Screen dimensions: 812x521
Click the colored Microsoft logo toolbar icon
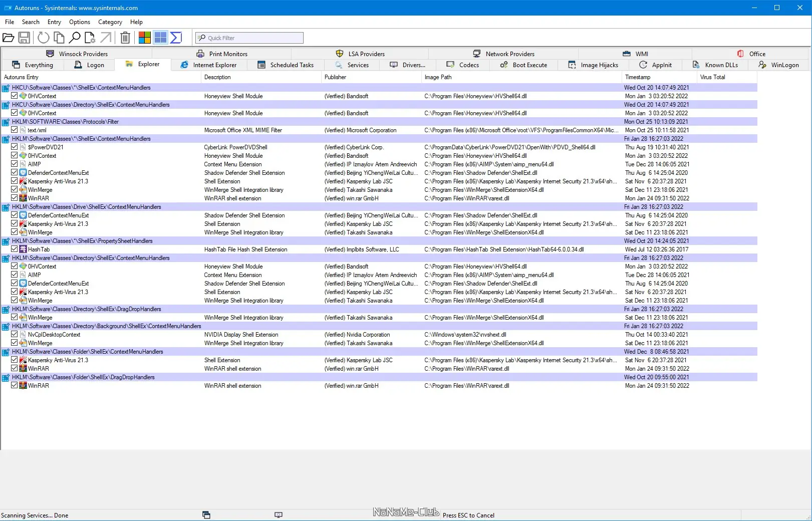(145, 38)
